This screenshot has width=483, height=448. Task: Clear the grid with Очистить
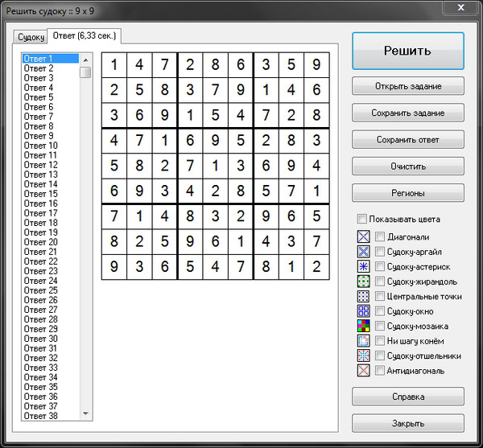(x=408, y=166)
